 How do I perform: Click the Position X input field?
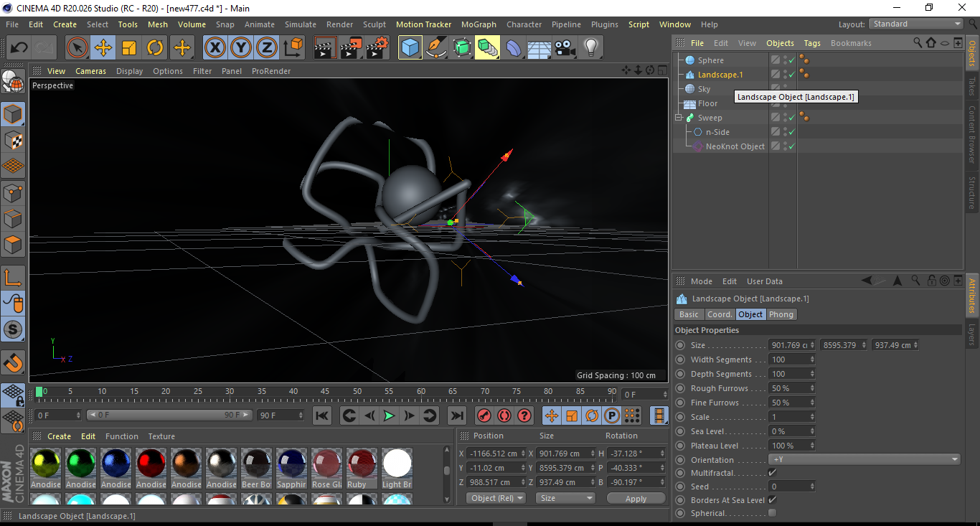tap(496, 454)
